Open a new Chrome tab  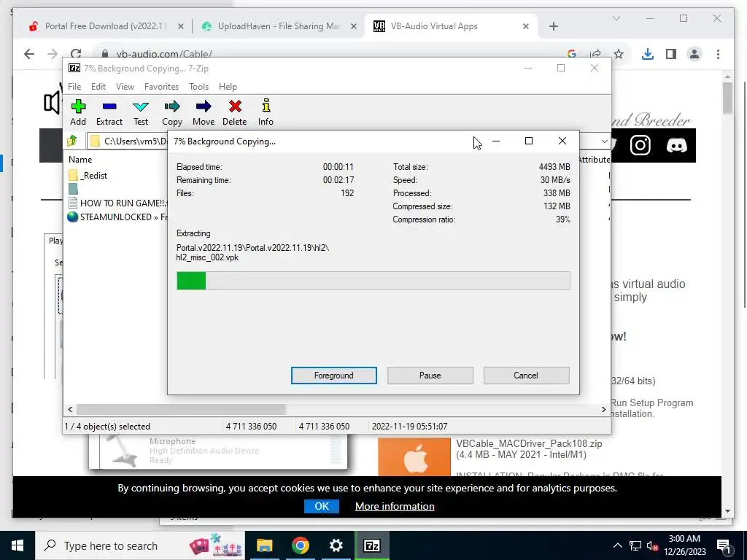553,26
